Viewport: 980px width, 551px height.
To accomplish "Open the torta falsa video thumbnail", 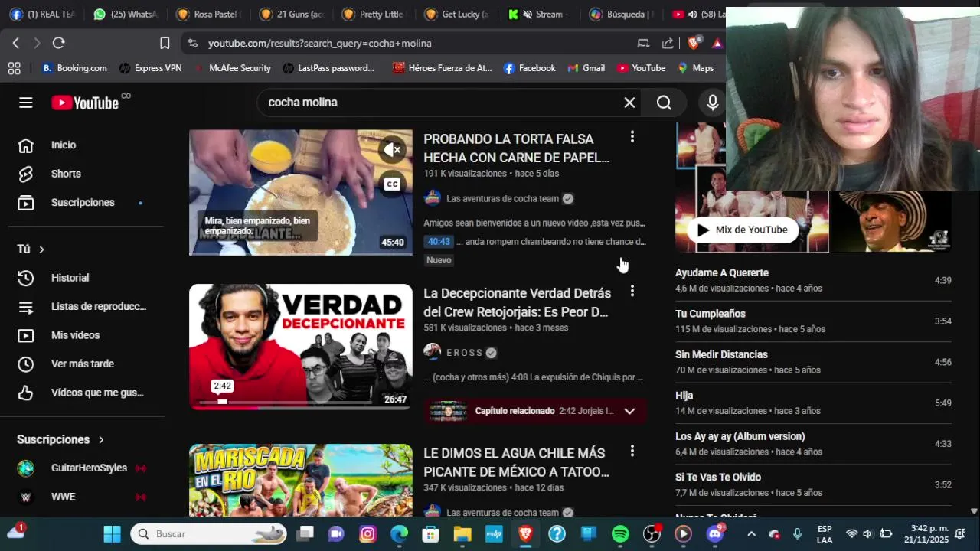I will click(301, 192).
